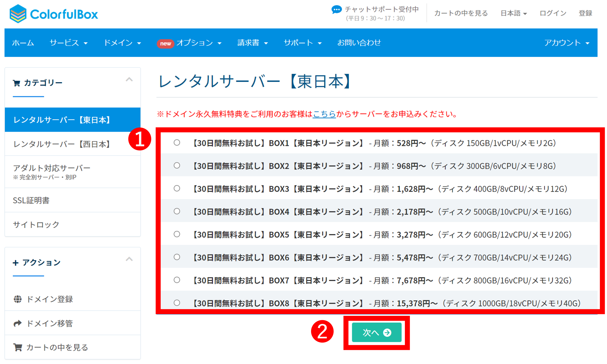Select the BOX2 968円 plan radio button
This screenshot has height=364, width=607.
coord(177,166)
